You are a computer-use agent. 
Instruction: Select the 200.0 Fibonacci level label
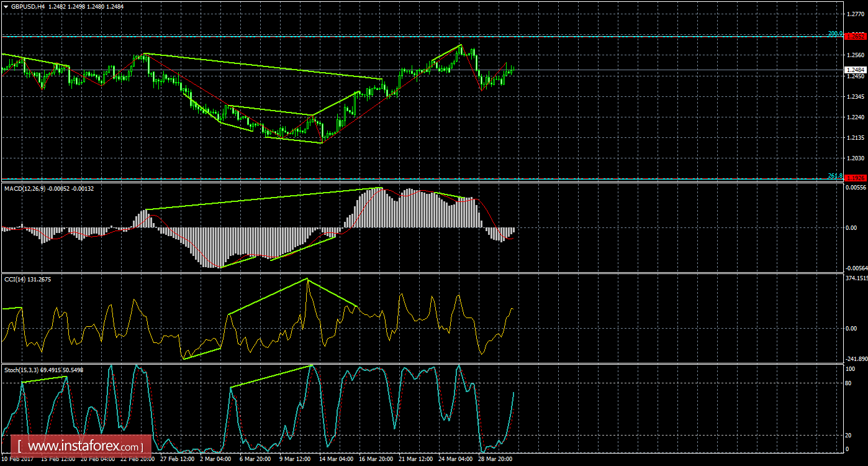pos(834,34)
